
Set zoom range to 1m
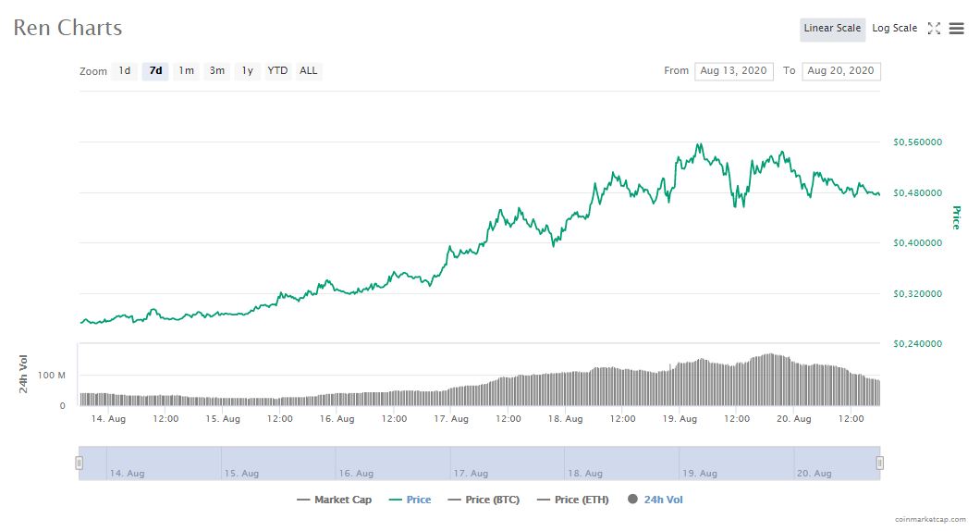click(186, 70)
